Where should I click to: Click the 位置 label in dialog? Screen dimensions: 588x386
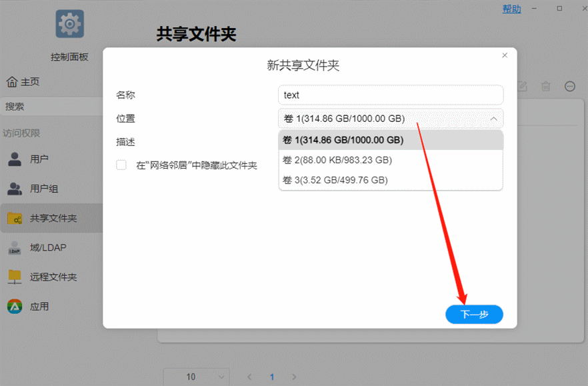(x=125, y=119)
